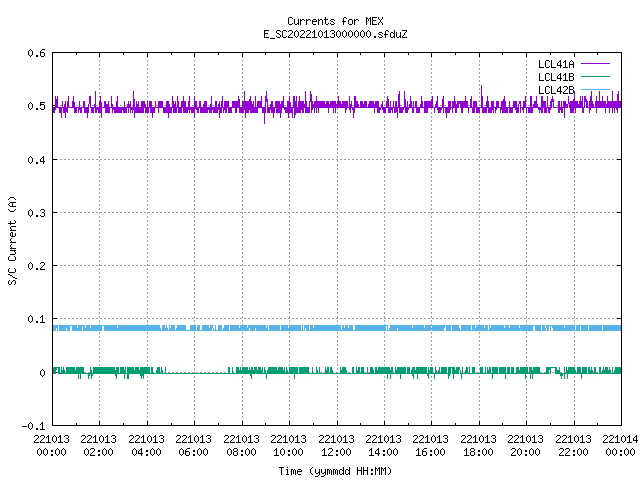640x480 pixels.
Task: Click the chart title 'Currents for MEX'
Action: 335,21
